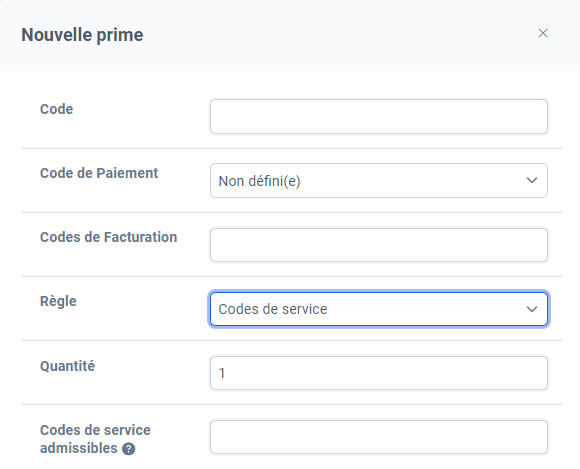This screenshot has height=469, width=580.
Task: Focus the Code text field
Action: click(379, 117)
